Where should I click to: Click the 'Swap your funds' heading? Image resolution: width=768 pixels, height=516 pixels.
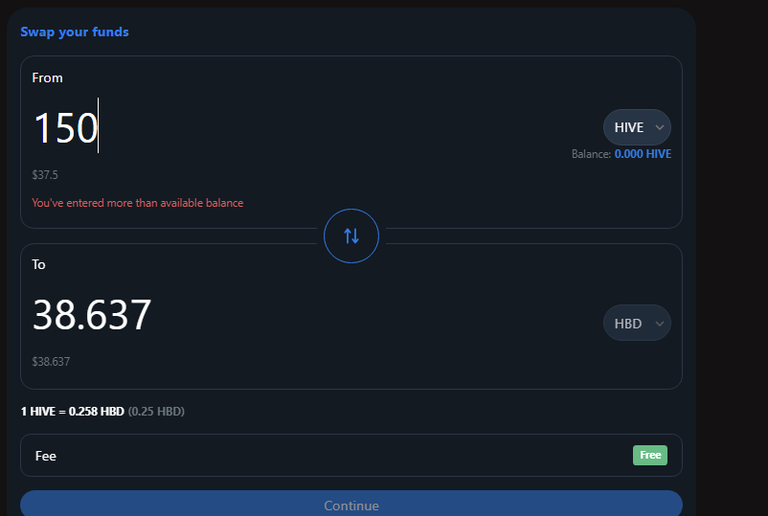pyautogui.click(x=74, y=32)
